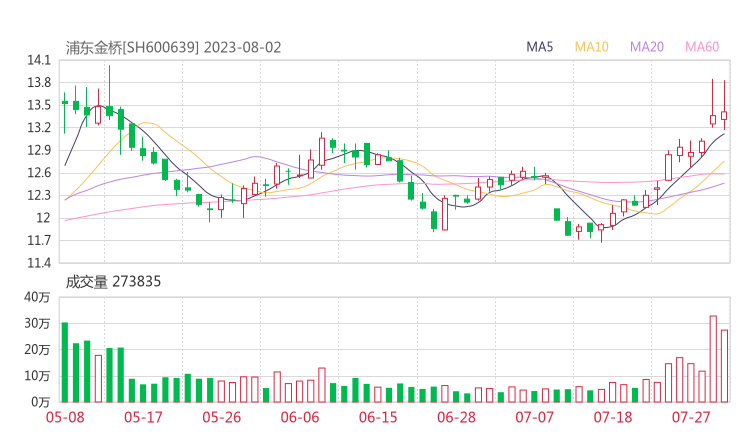The width and height of the screenshot is (740, 440).
Task: Click the 30万 volume axis label
Action: pyautogui.click(x=37, y=323)
